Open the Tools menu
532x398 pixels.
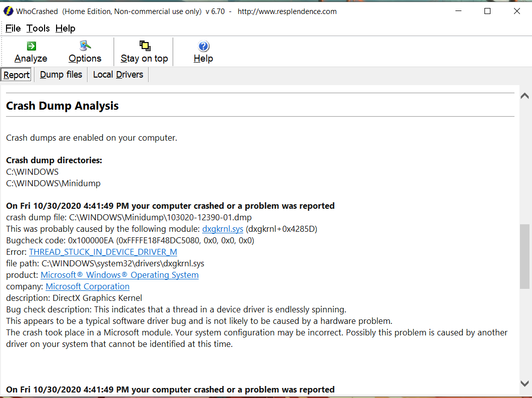(x=38, y=28)
